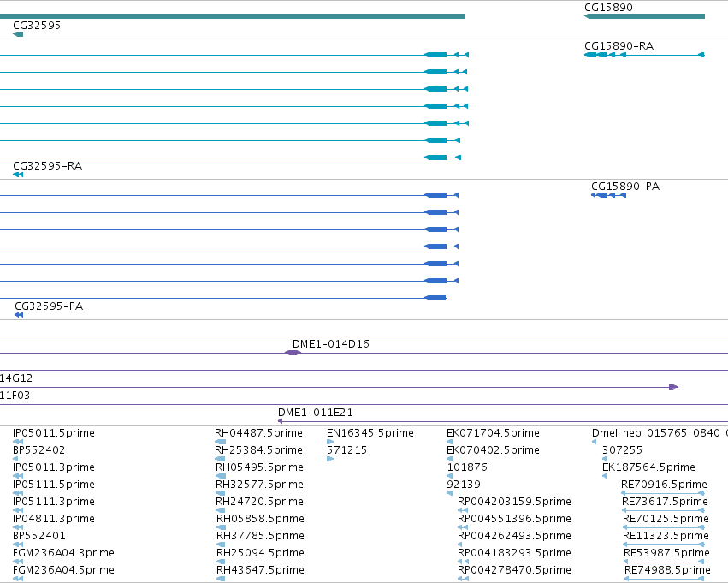Click RH37785.5prime EST label
This screenshot has height=583, width=728.
click(260, 536)
